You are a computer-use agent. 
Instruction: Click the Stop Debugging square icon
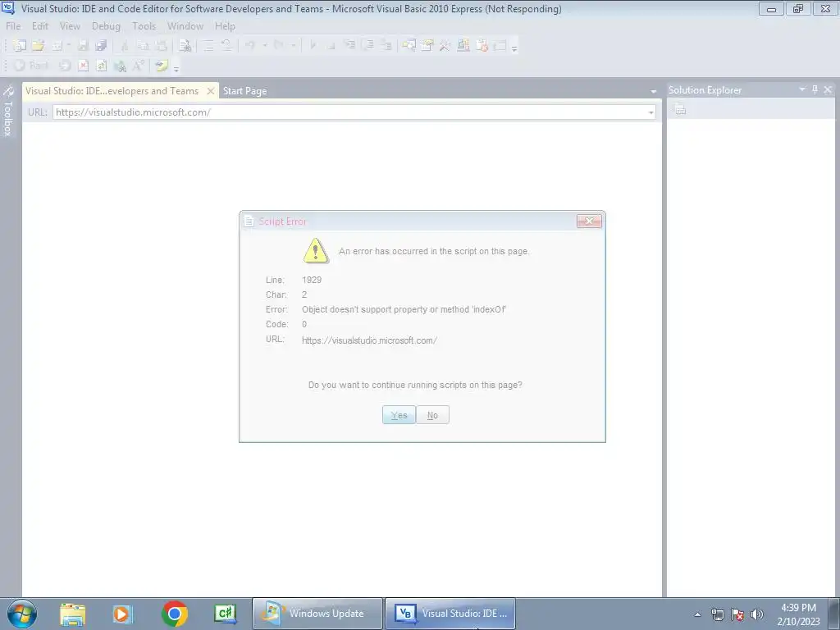click(x=331, y=47)
